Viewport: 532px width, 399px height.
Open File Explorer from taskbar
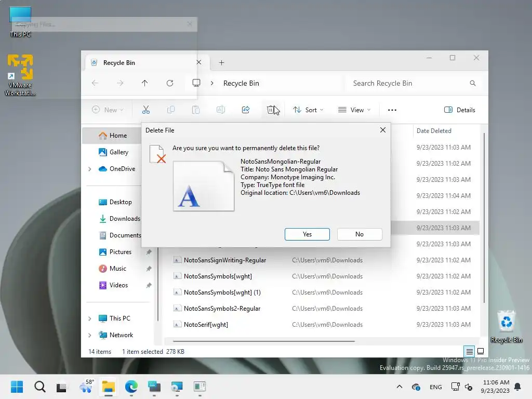click(108, 387)
